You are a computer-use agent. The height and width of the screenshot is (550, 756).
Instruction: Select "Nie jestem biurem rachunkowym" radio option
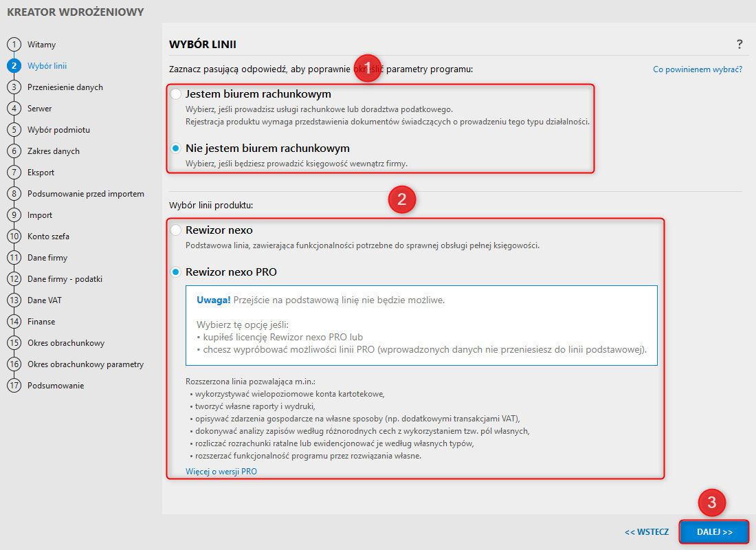coord(176,148)
